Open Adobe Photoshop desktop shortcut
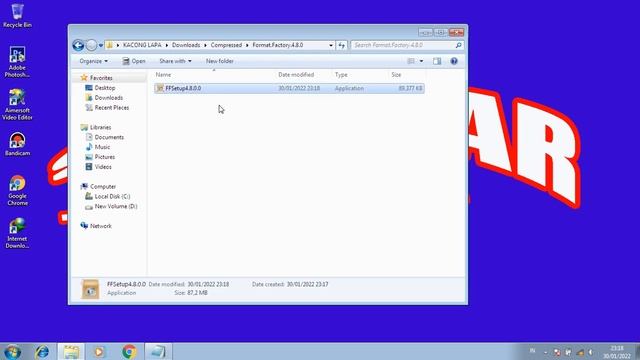640x360 pixels. (x=17, y=61)
